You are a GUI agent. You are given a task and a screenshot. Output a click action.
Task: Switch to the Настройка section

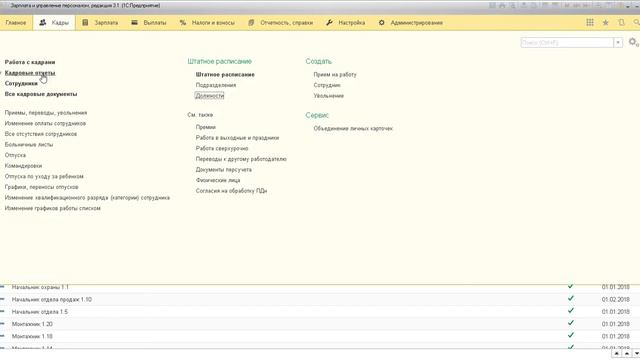345,23
